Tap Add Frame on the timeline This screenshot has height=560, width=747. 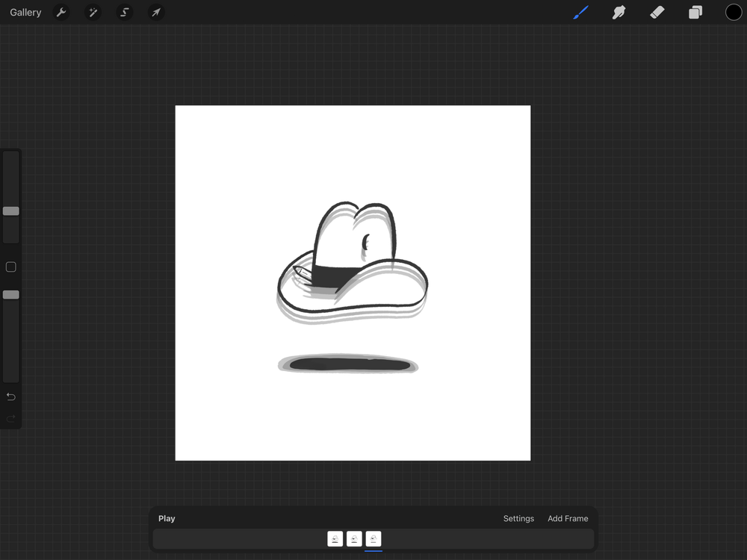[x=568, y=518]
